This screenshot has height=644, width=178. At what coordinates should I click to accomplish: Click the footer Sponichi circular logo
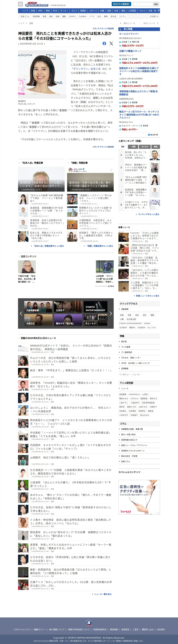click(89, 623)
